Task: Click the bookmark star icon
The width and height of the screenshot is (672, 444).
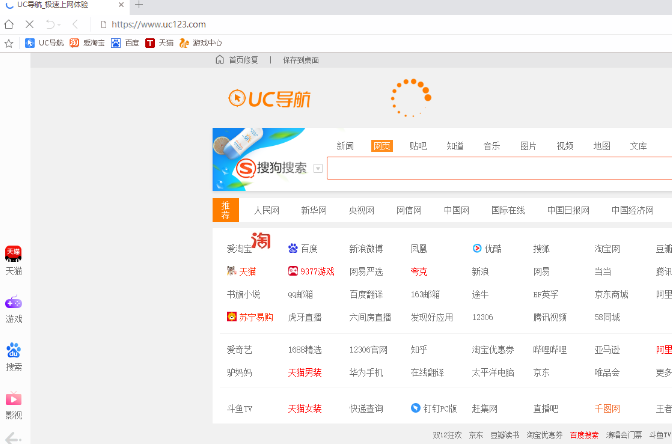Action: click(9, 43)
